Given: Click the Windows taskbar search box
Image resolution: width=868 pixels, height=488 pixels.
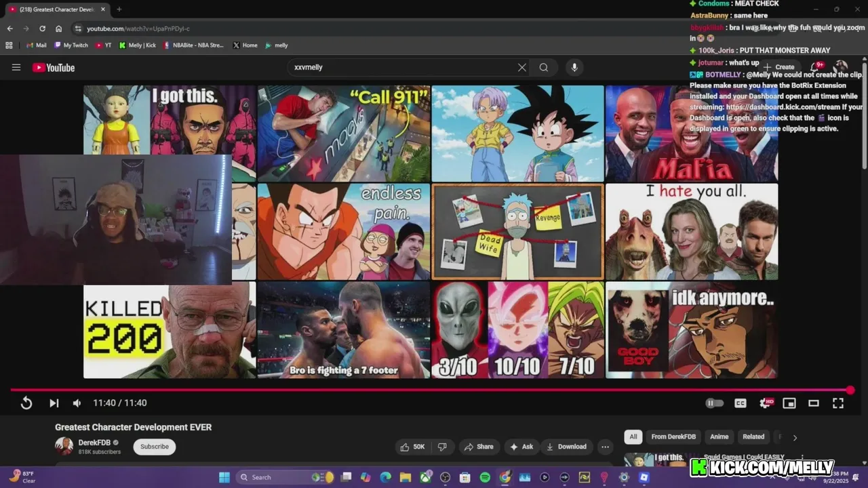Looking at the screenshot, I should point(285,477).
